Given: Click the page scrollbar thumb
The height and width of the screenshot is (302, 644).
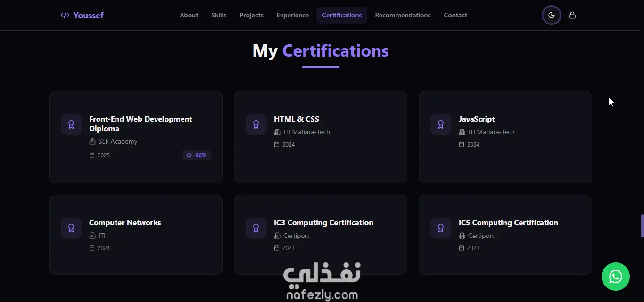Looking at the screenshot, I should pyautogui.click(x=642, y=226).
